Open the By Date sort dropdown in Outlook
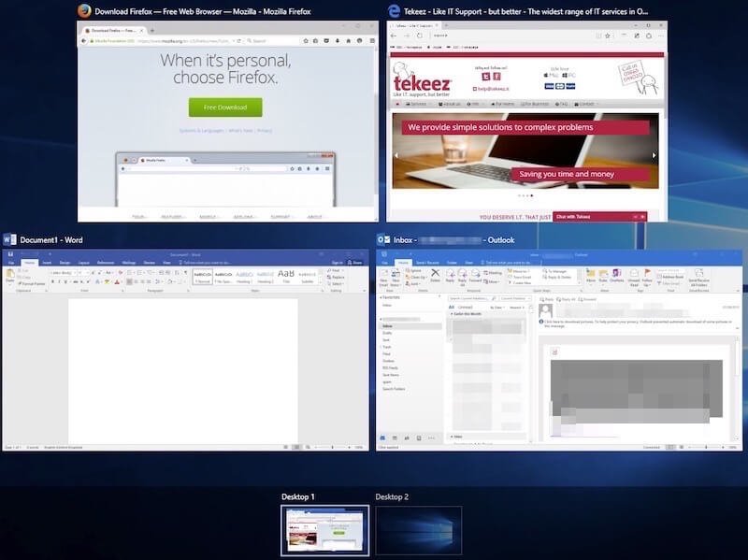This screenshot has width=748, height=560. coord(497,308)
